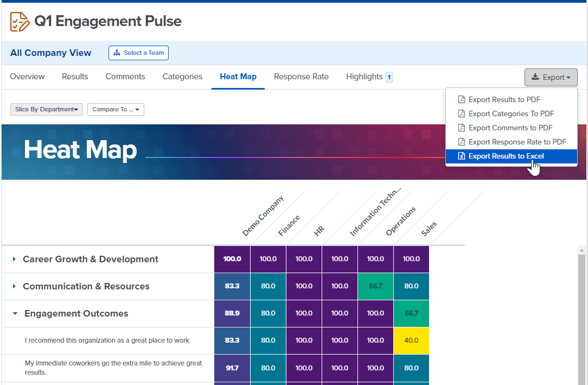Viewport: 588px width, 385px height.
Task: Click the Information Techn... column header
Action: (x=375, y=211)
